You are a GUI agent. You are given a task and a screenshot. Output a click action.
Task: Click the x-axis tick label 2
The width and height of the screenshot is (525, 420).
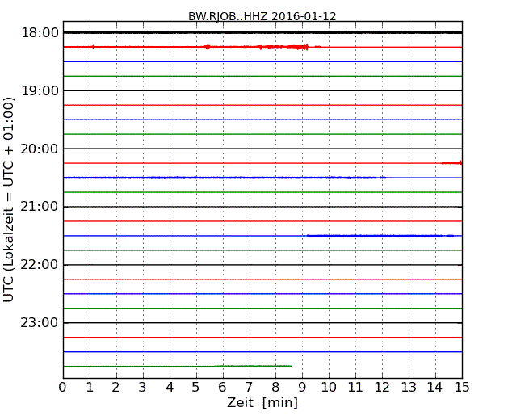point(115,387)
